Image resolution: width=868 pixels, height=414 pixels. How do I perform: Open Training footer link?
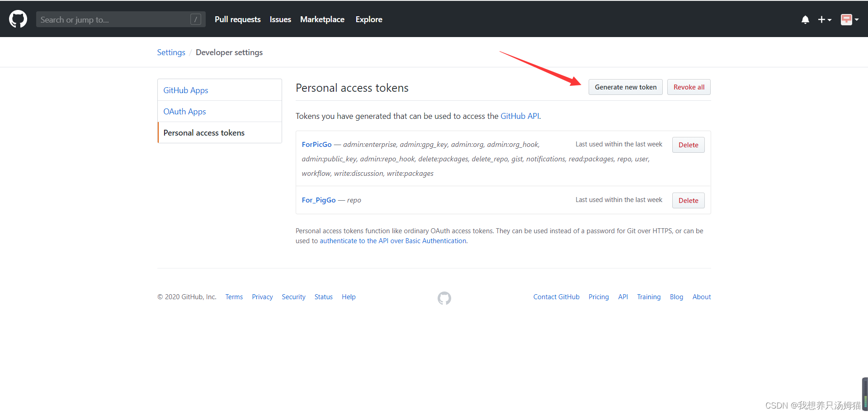click(x=649, y=297)
